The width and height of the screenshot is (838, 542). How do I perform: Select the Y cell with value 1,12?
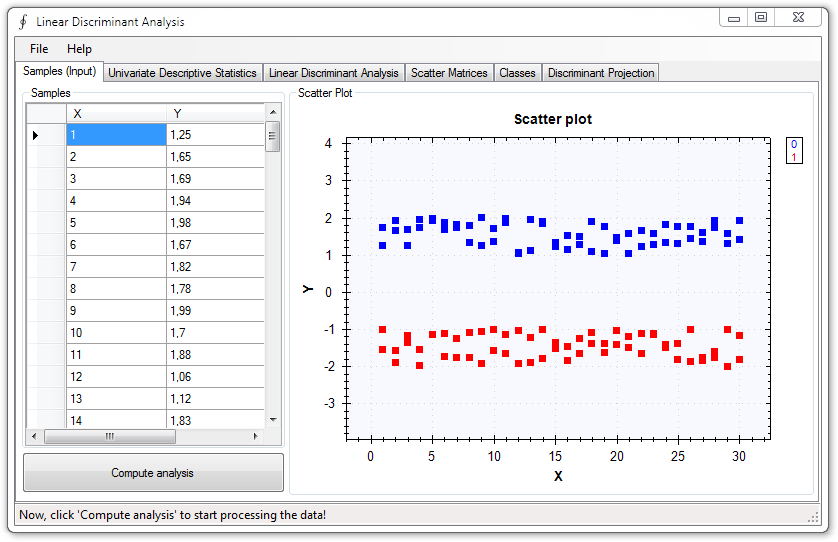pos(215,399)
